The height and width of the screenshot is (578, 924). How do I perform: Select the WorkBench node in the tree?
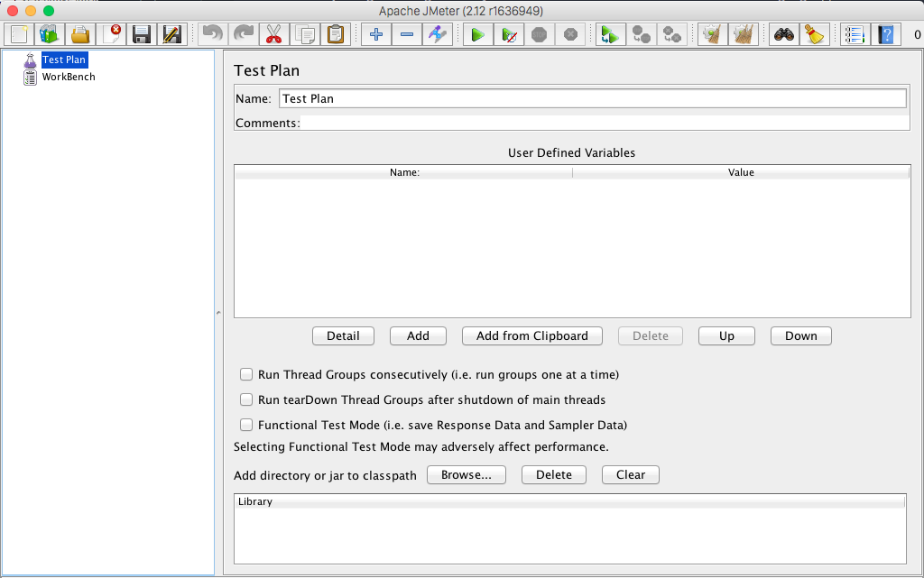pos(69,77)
